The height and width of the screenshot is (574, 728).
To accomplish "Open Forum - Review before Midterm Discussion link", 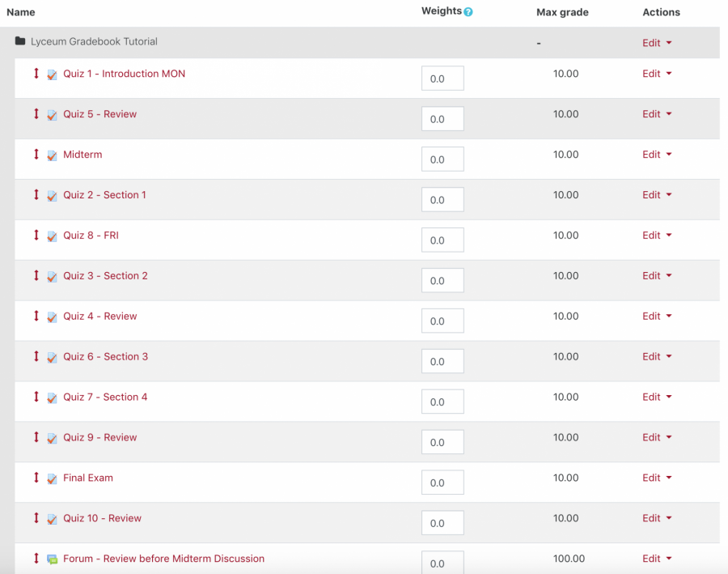I will 163,559.
